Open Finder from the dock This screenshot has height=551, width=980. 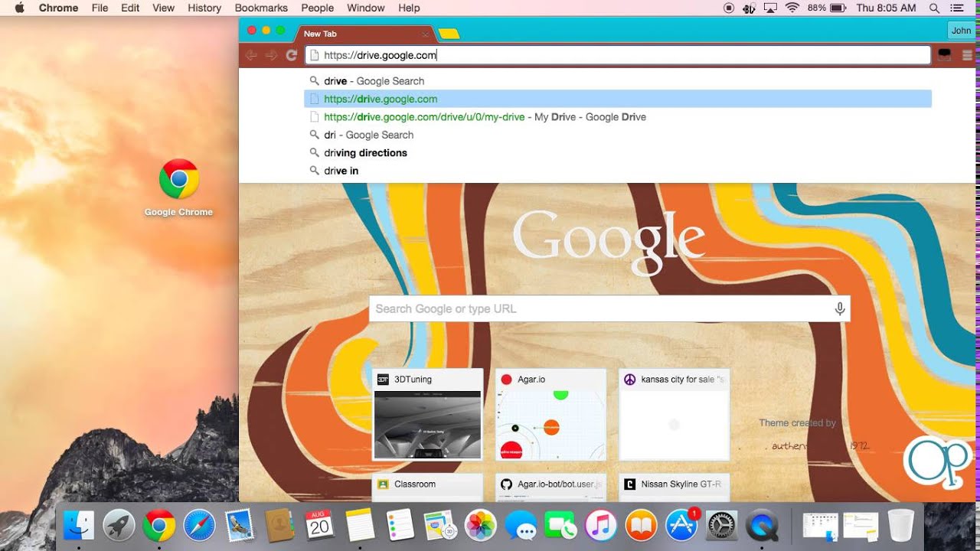click(78, 526)
